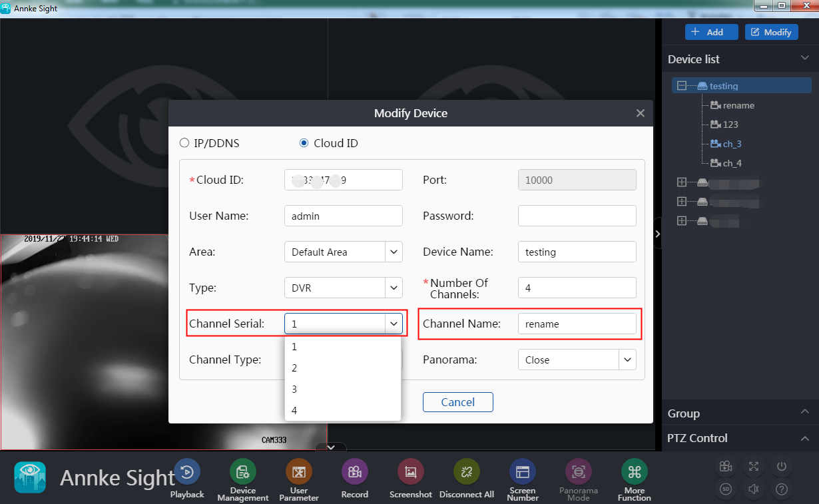Open the Playback function
819x504 pixels.
tap(187, 472)
